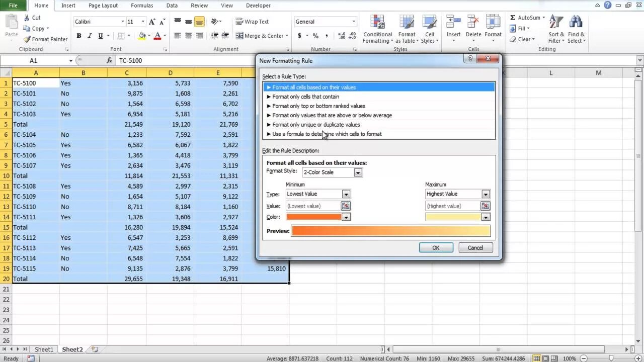Click Increase Decimal
Viewport: 644px width, 362px height.
click(342, 36)
